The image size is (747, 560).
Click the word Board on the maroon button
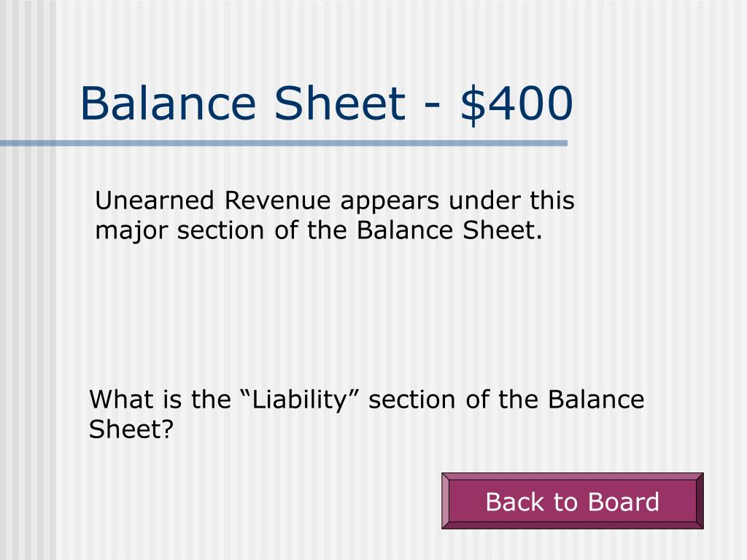624,502
